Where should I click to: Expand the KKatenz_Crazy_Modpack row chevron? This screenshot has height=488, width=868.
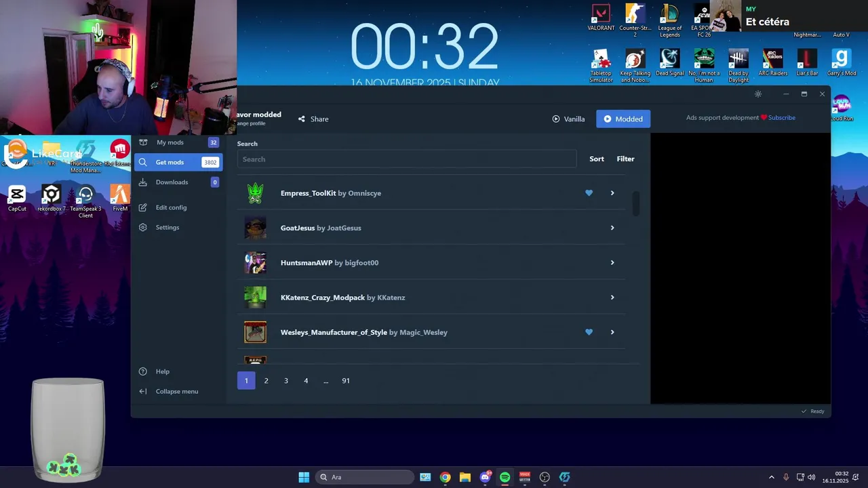click(612, 298)
